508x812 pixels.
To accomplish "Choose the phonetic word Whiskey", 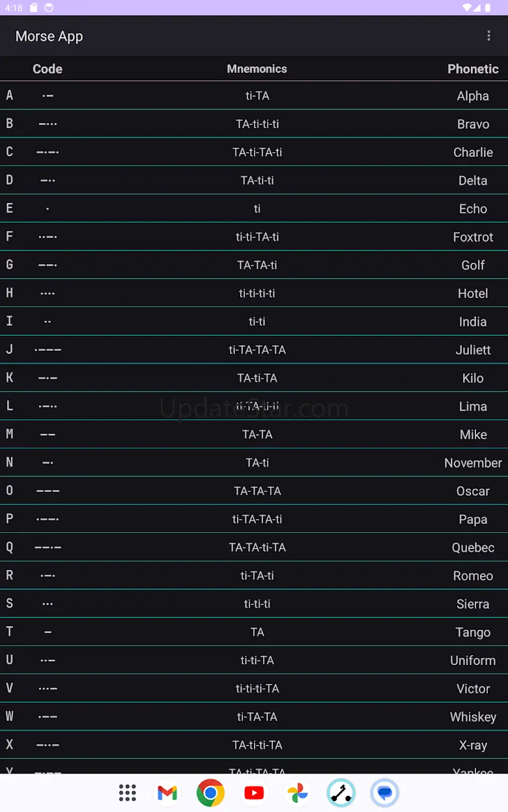I will tap(473, 717).
